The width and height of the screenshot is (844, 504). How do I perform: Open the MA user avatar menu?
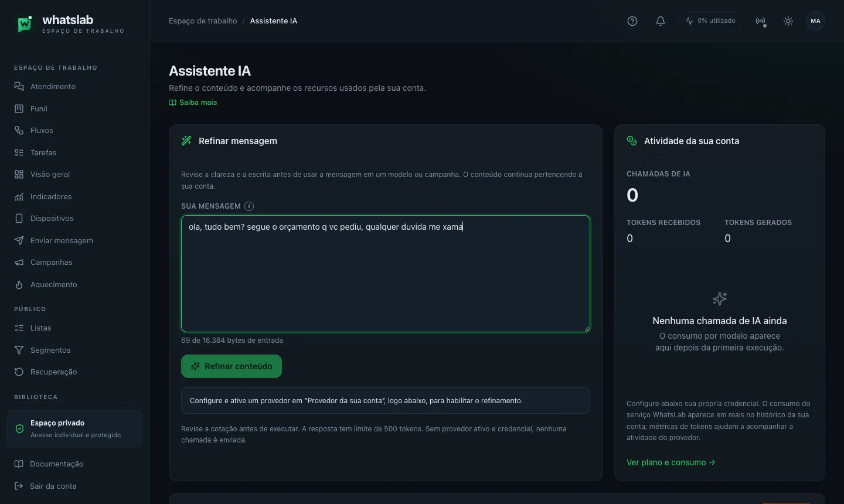pyautogui.click(x=816, y=21)
